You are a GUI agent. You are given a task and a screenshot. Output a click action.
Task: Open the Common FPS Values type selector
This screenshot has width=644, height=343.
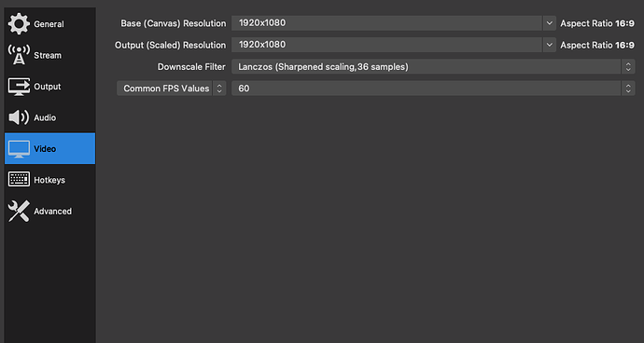tap(172, 89)
